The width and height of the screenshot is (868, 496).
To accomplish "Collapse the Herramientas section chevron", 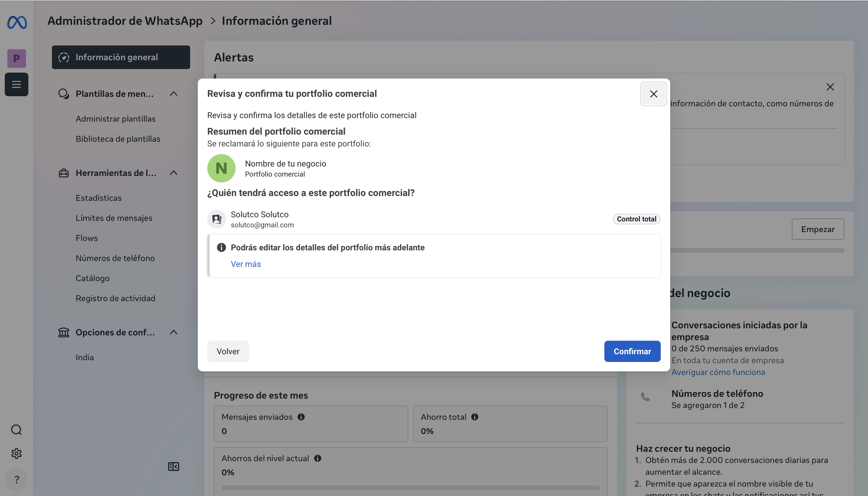I will coord(174,173).
